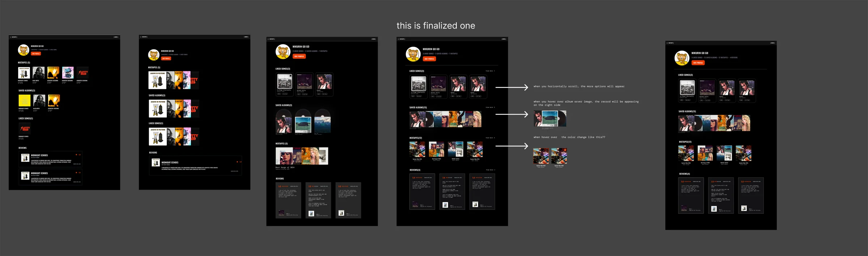Select Silent Hills song card, finalized frame

pyautogui.click(x=438, y=87)
